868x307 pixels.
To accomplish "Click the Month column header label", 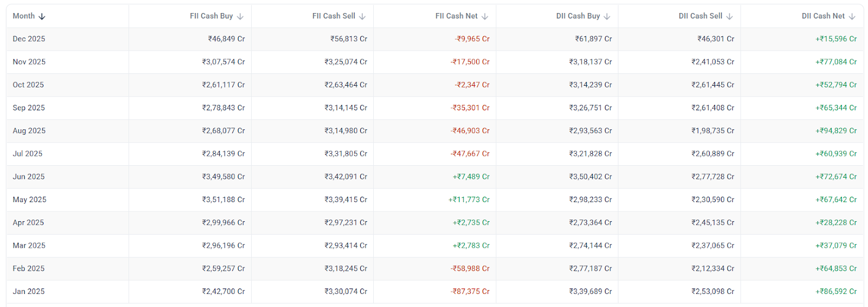I will click(x=24, y=16).
